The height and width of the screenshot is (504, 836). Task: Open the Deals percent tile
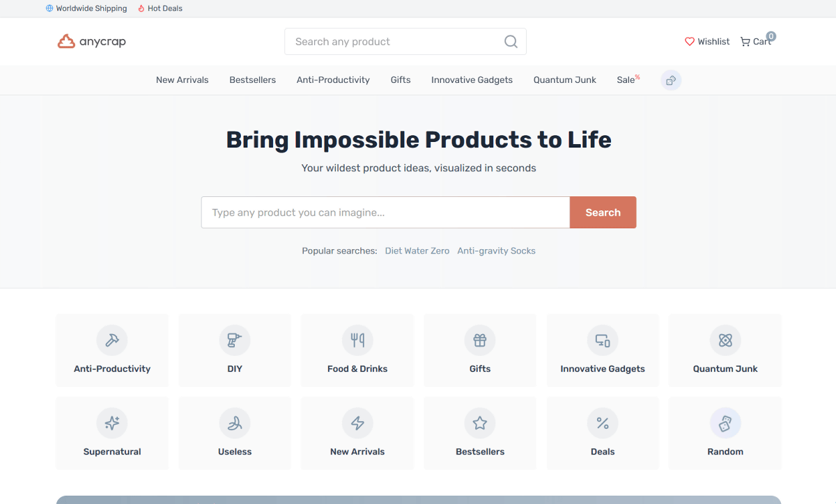click(603, 433)
